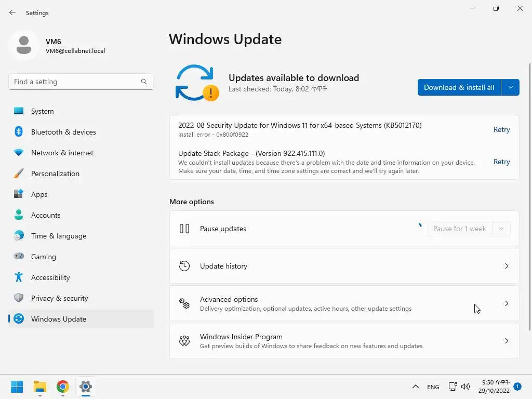Click the Privacy & security shield icon
Image resolution: width=532 pixels, height=399 pixels.
[19, 298]
